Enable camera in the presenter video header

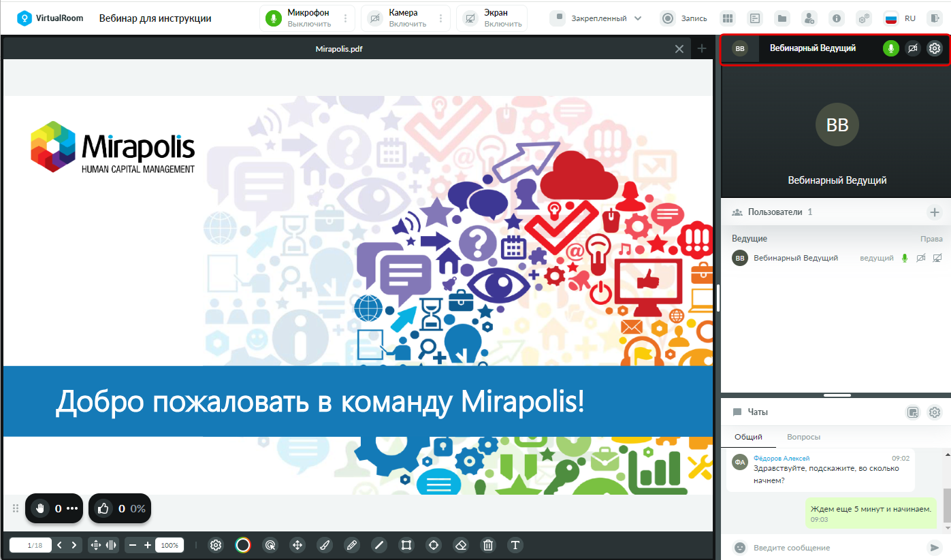tap(913, 48)
